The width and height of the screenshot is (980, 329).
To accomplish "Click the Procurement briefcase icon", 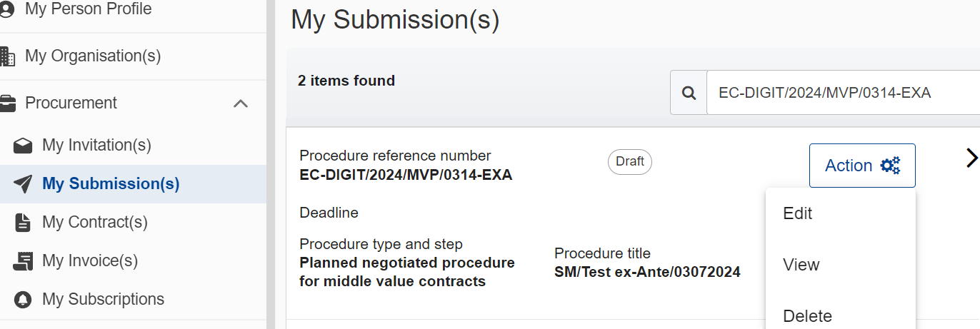I will click(6, 103).
